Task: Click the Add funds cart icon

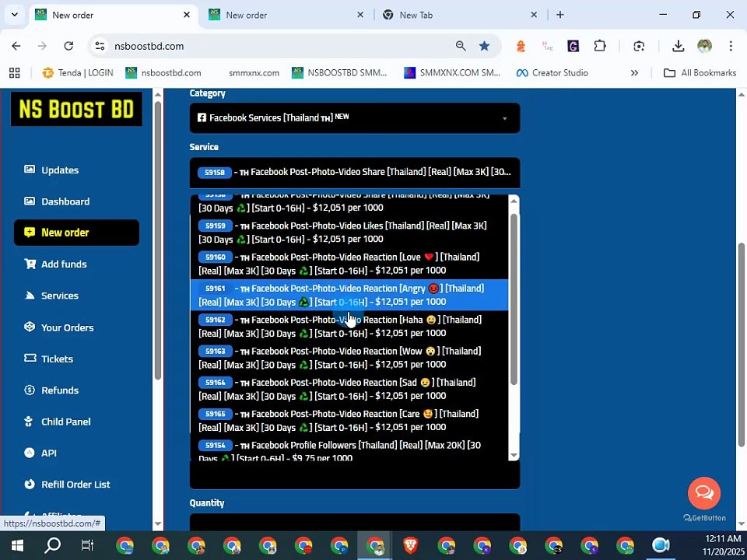Action: [30, 264]
